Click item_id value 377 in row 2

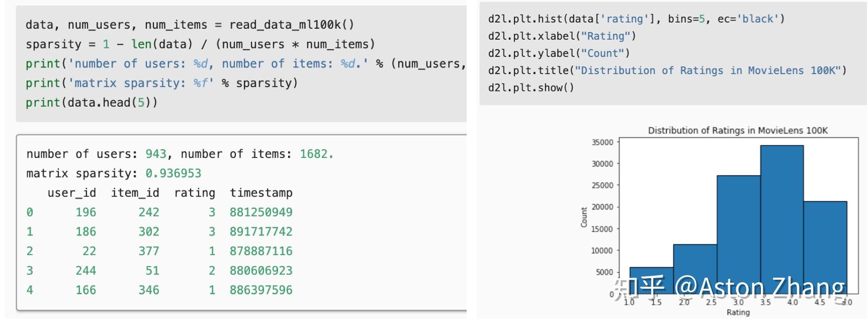tap(149, 251)
